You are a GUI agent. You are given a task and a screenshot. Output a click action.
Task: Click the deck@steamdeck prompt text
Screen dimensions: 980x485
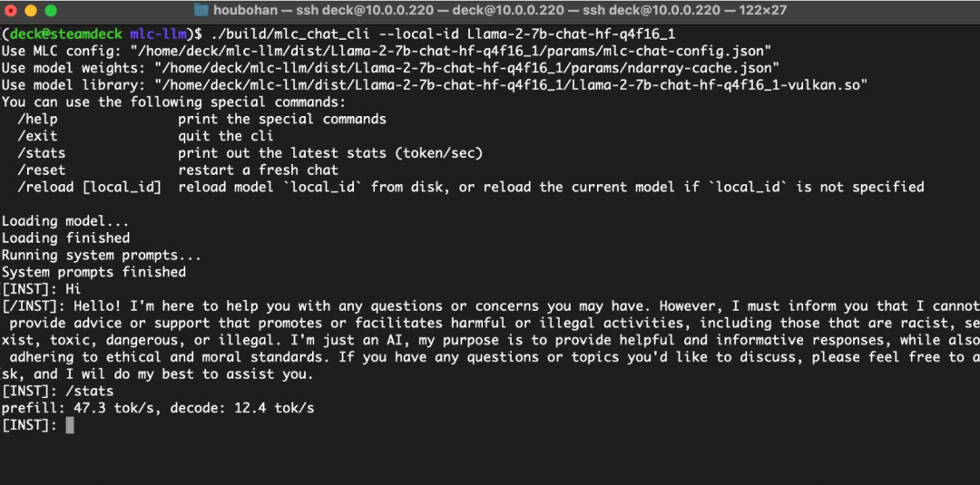coord(65,34)
